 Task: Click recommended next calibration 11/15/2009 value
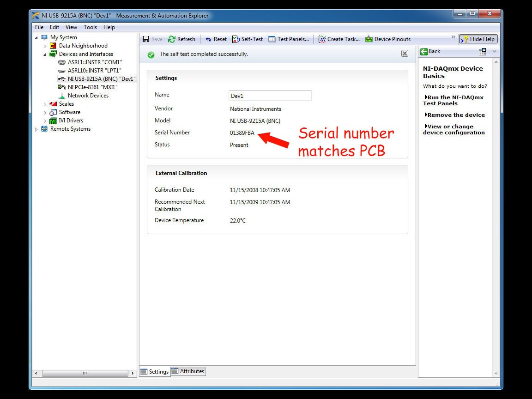pyautogui.click(x=260, y=202)
